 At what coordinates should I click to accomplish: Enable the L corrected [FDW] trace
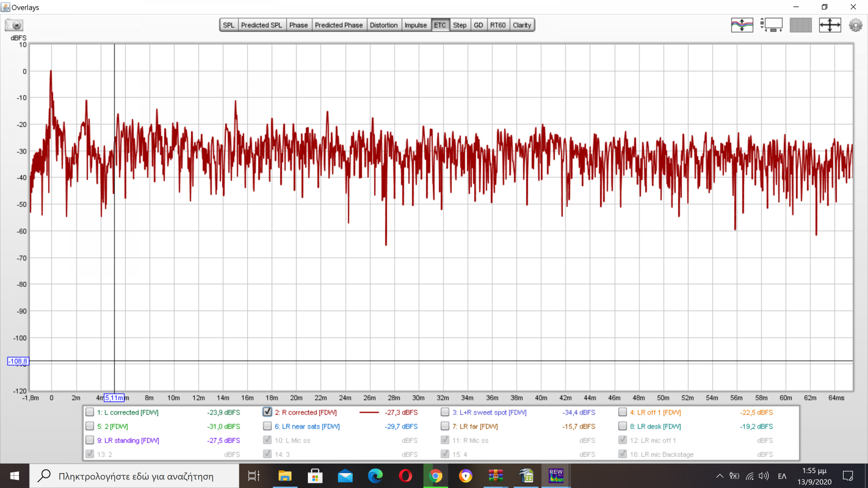click(x=90, y=412)
